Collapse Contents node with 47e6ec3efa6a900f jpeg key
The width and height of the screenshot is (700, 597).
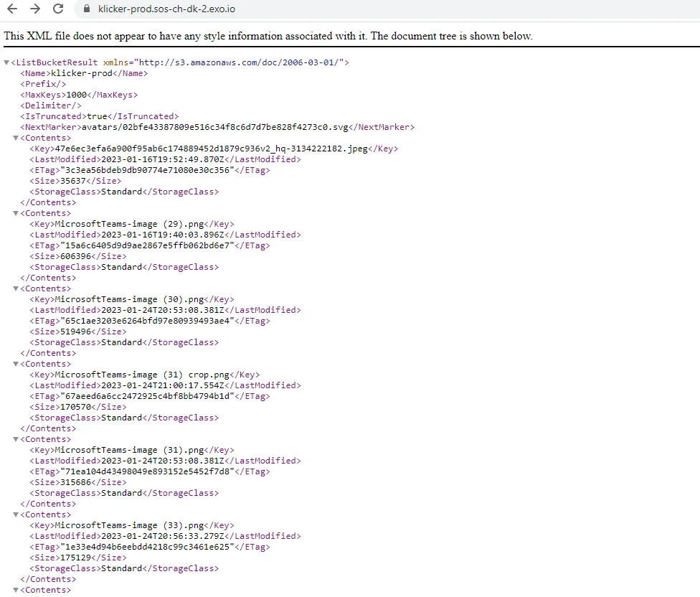[16, 138]
